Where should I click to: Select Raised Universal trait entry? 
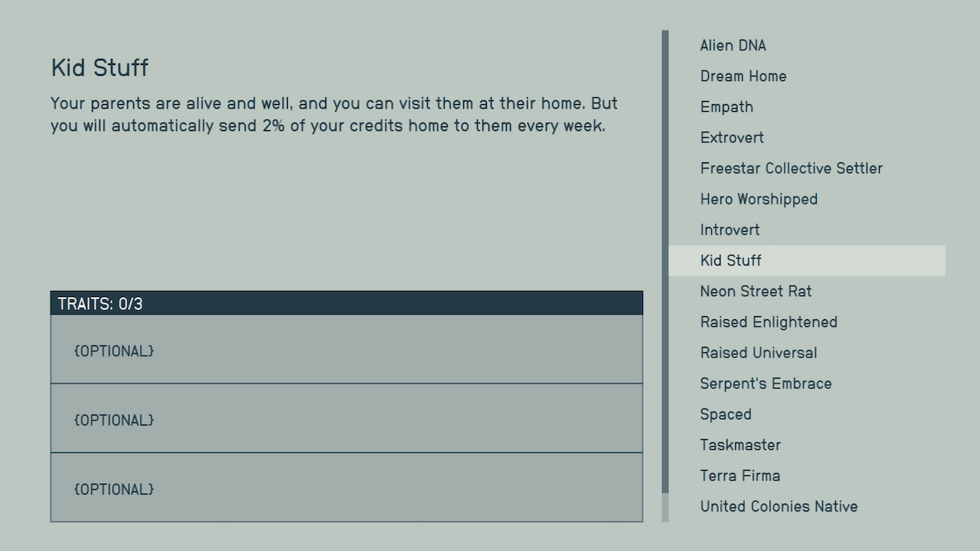[758, 353]
